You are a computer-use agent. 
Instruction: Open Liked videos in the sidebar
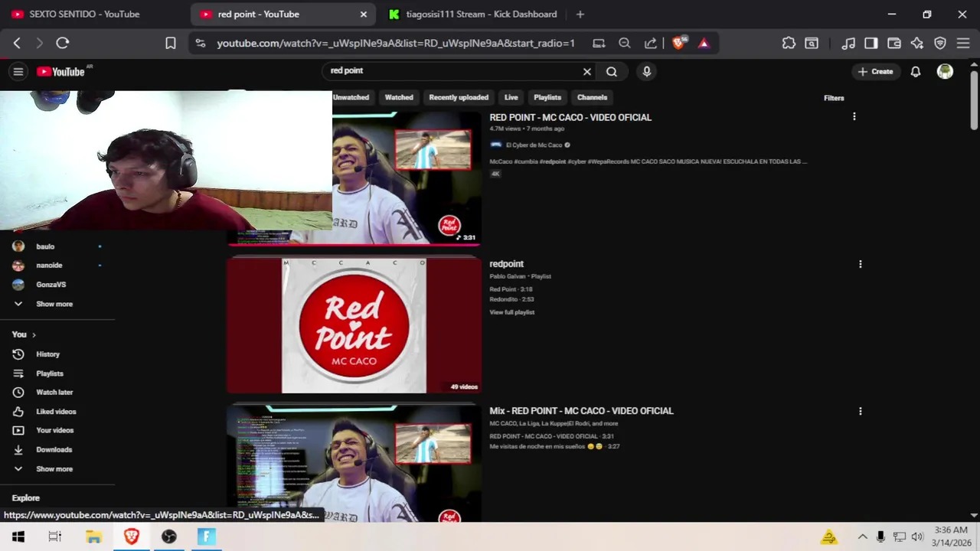(55, 412)
